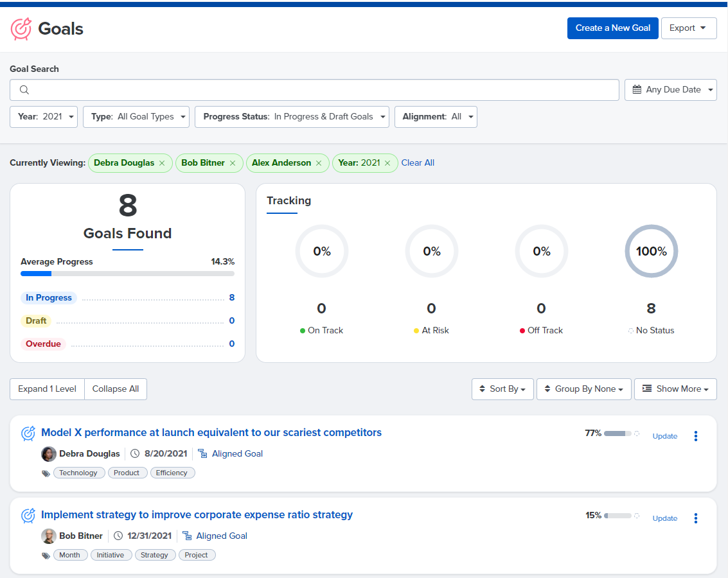The width and height of the screenshot is (728, 578).
Task: Remove the Year: 2021 filter chip
Action: click(387, 163)
